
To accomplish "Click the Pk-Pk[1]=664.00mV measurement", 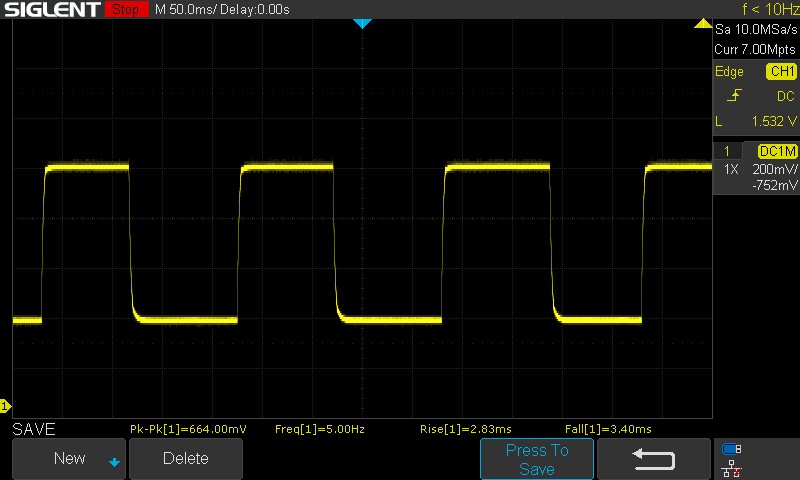I will pyautogui.click(x=188, y=429).
